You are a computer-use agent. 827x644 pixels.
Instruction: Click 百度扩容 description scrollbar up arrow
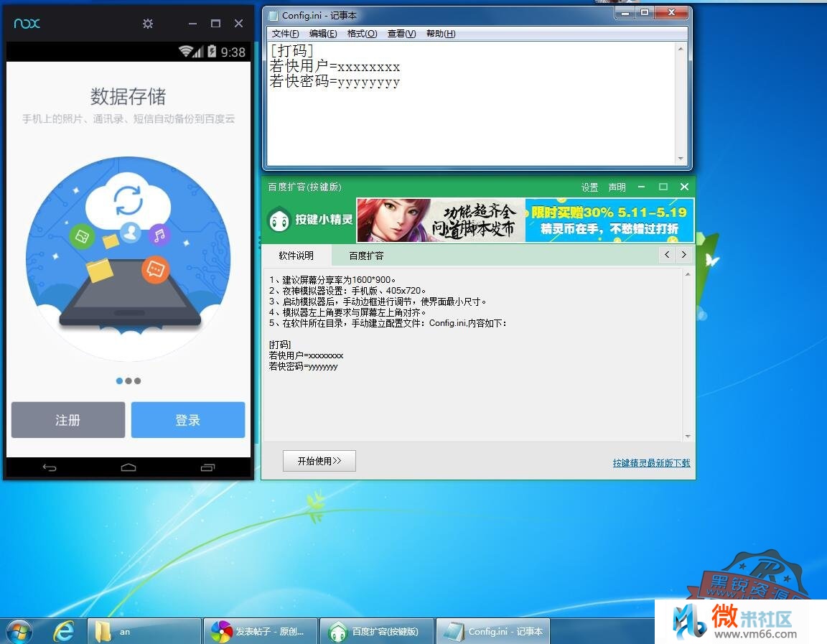coord(688,275)
